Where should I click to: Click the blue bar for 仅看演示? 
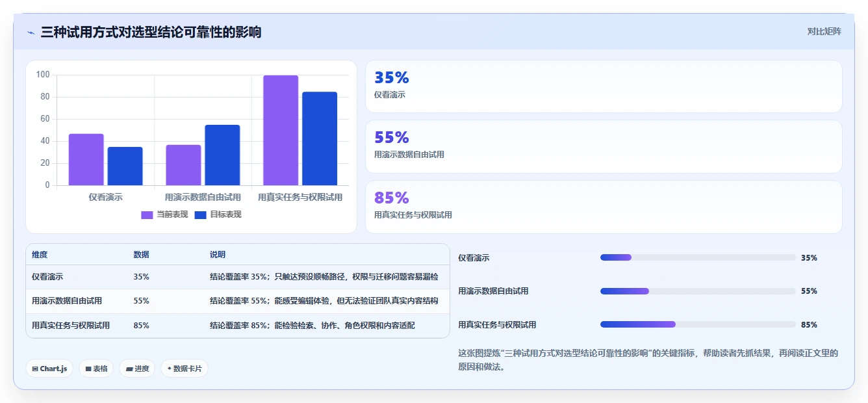point(125,166)
